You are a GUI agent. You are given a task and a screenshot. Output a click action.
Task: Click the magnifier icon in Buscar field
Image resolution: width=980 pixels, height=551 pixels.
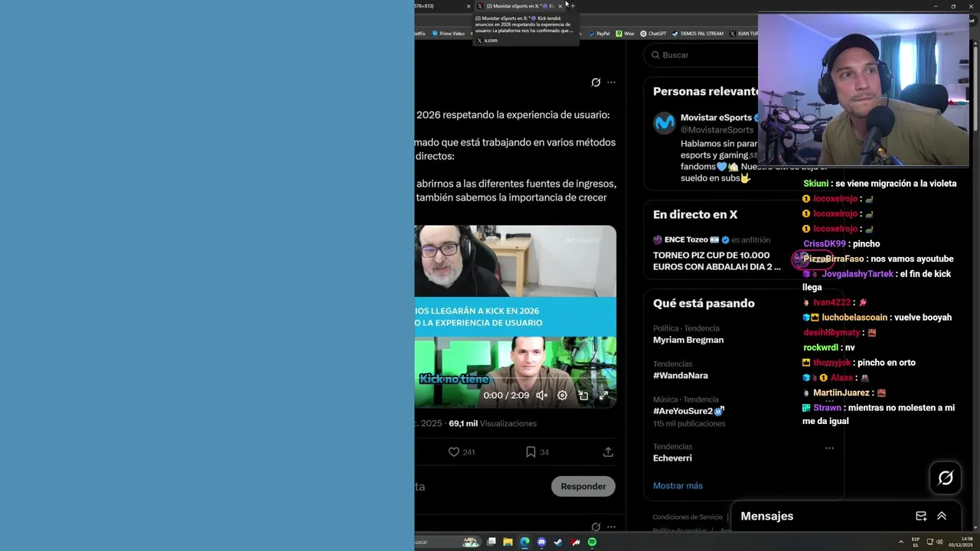pyautogui.click(x=655, y=55)
